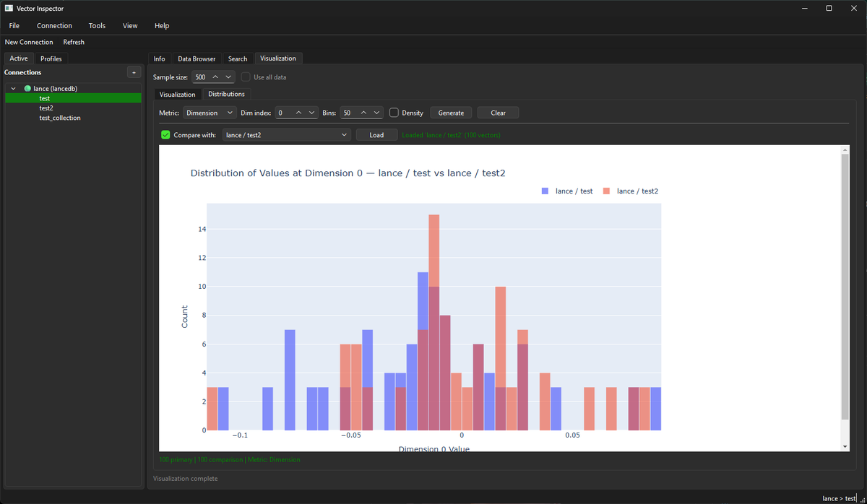Click the 'Loaded lance / test2' status message
Image resolution: width=867 pixels, height=504 pixels.
[451, 135]
